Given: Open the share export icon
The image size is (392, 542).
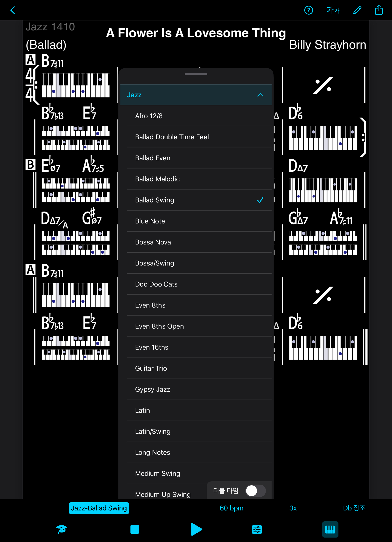Looking at the screenshot, I should (379, 10).
